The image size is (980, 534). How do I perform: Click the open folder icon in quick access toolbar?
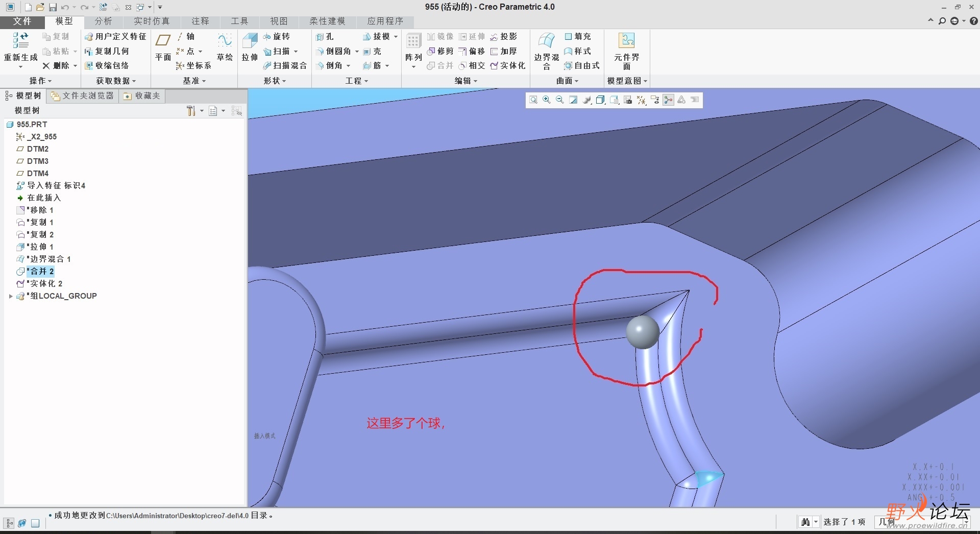coord(40,7)
